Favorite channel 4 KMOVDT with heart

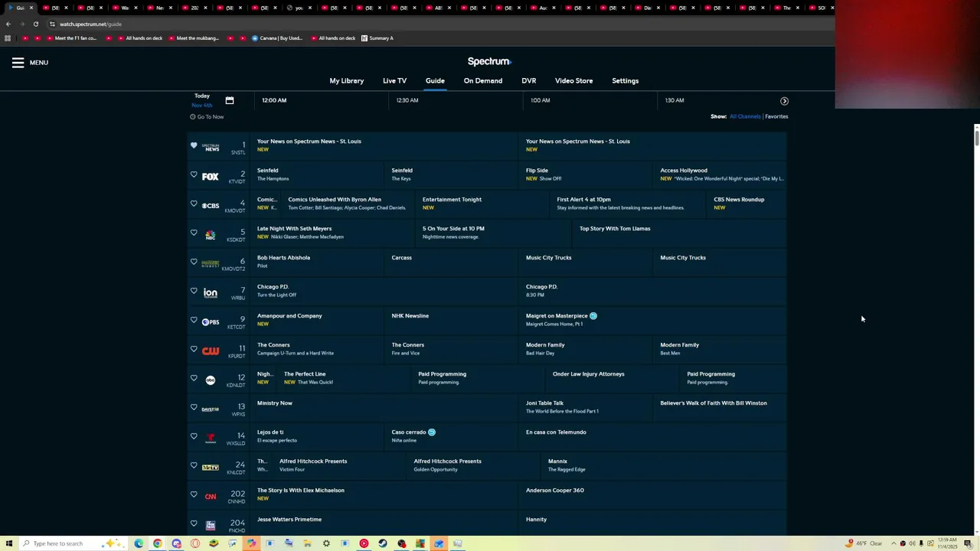[194, 204]
